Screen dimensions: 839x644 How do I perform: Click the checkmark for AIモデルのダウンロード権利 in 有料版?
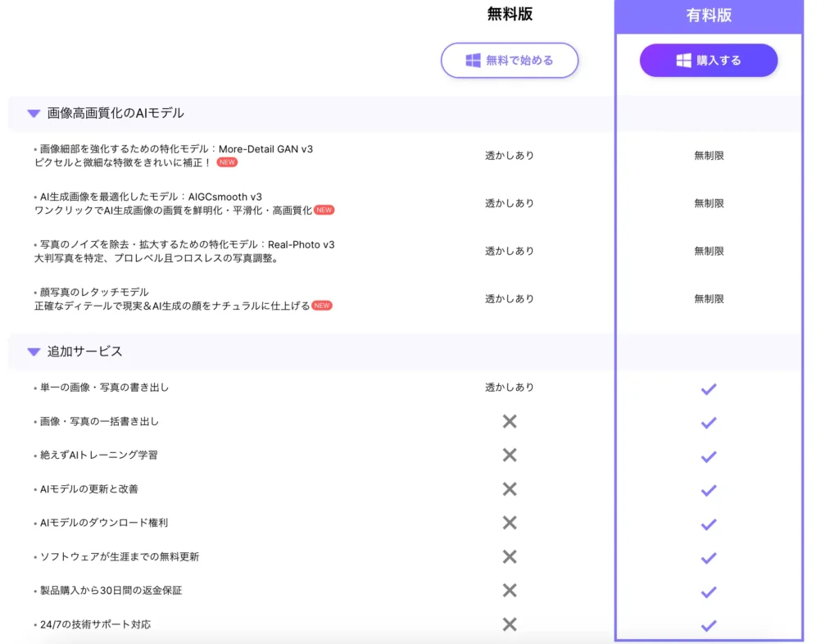[x=708, y=523]
